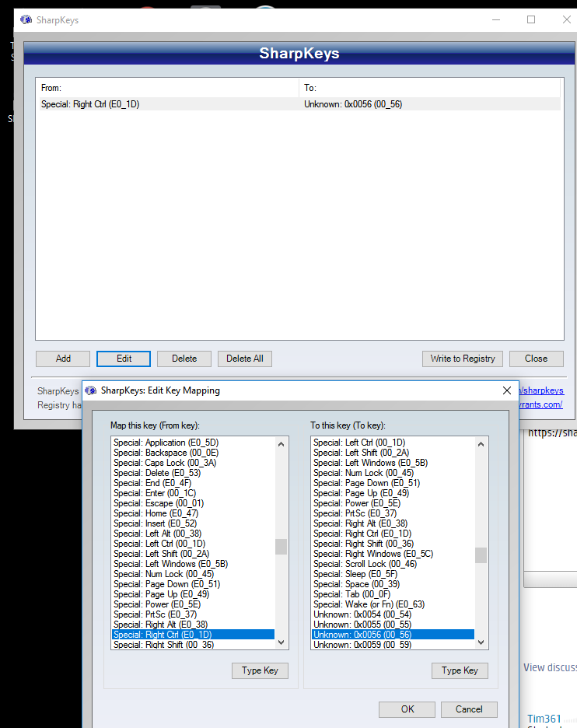Viewport: 577px width, 728px height.
Task: Select From key Special: Escape (00_01)
Action: 193,503
